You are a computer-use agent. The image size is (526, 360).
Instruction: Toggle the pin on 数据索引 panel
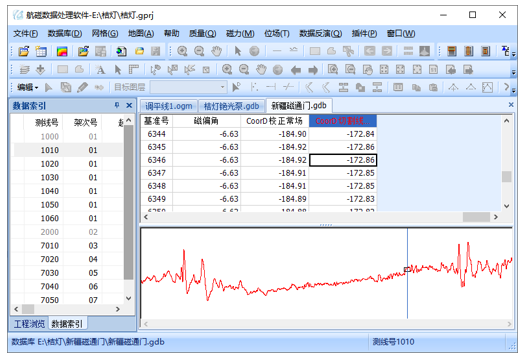coord(117,105)
